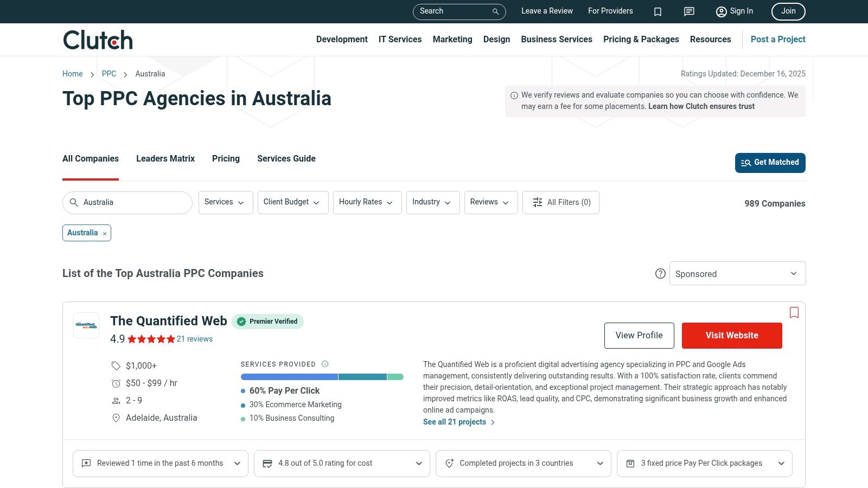
Task: Open the Sponsored sorting dropdown
Action: click(737, 273)
